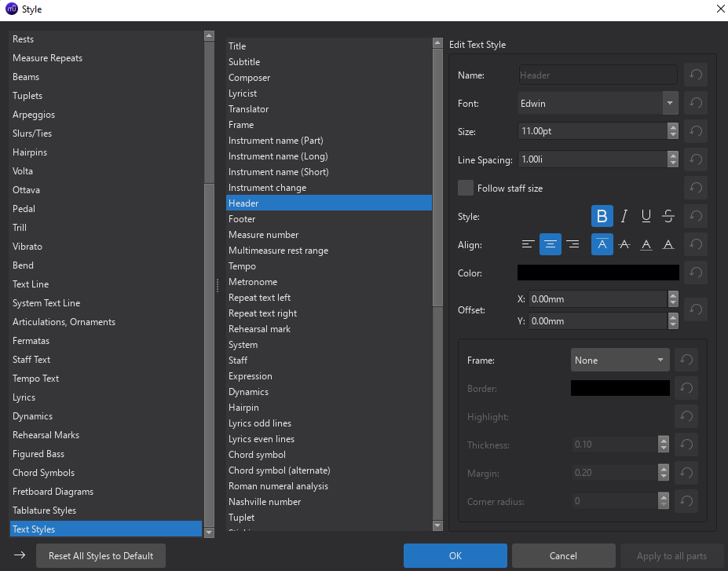Open the text Color swatch picker
Screen dimensions: 728x571
coord(597,273)
